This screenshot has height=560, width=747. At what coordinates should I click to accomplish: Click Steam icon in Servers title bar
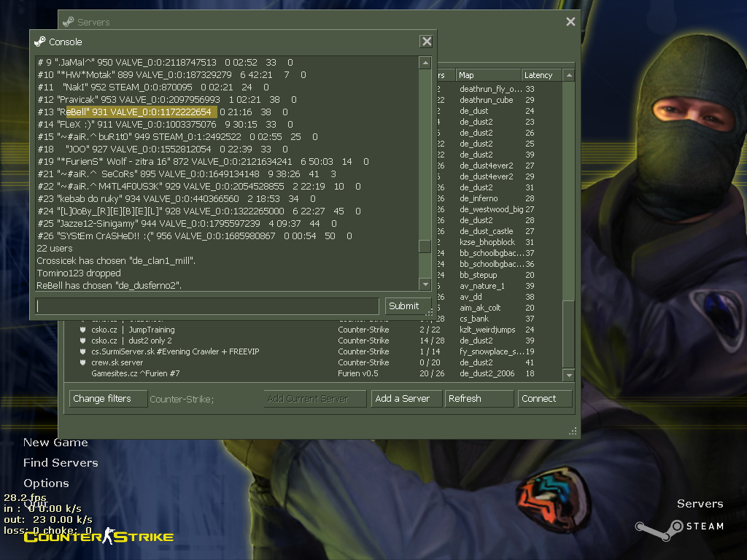coord(69,22)
